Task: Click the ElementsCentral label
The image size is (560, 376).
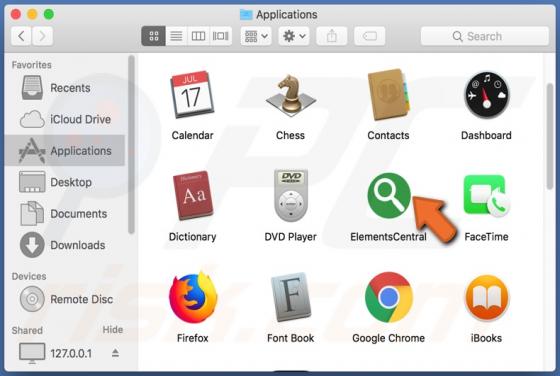Action: tap(389, 237)
